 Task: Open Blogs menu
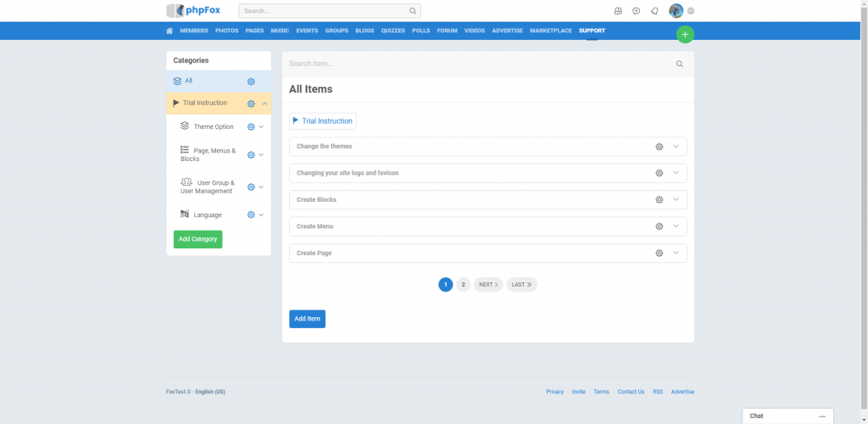coord(364,31)
